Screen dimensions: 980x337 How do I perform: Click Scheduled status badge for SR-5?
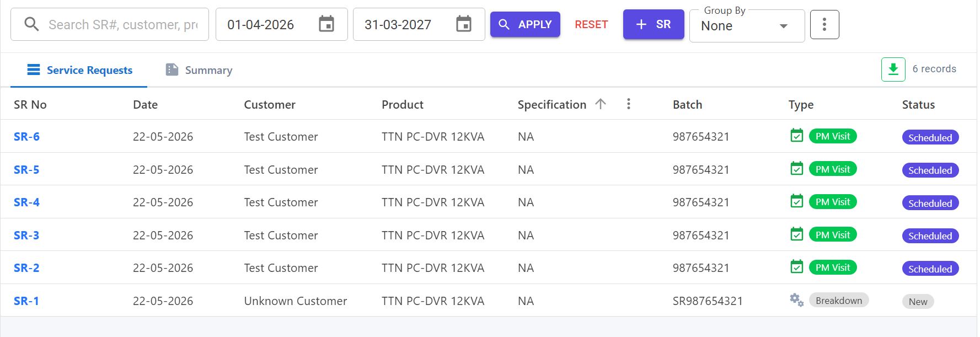click(x=930, y=170)
